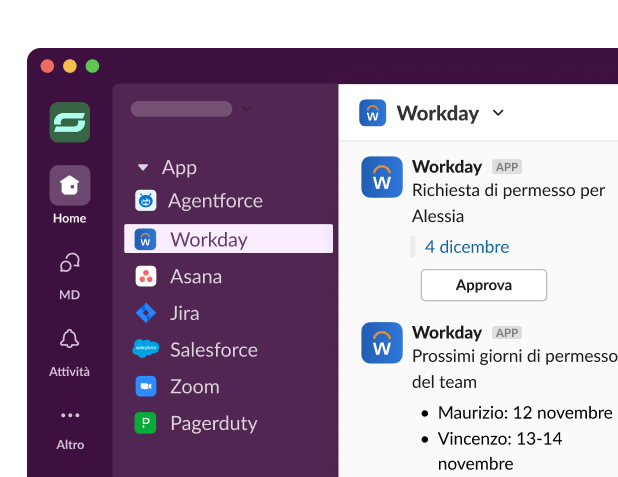
Task: Select Salesforce in the App list
Action: [x=228, y=350]
